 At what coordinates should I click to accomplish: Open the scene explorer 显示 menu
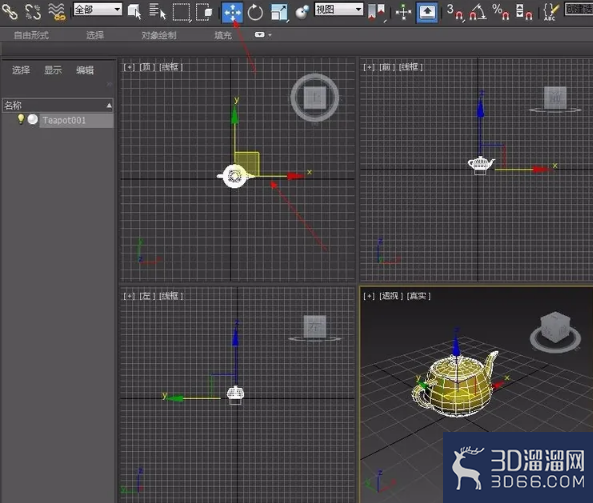(53, 70)
